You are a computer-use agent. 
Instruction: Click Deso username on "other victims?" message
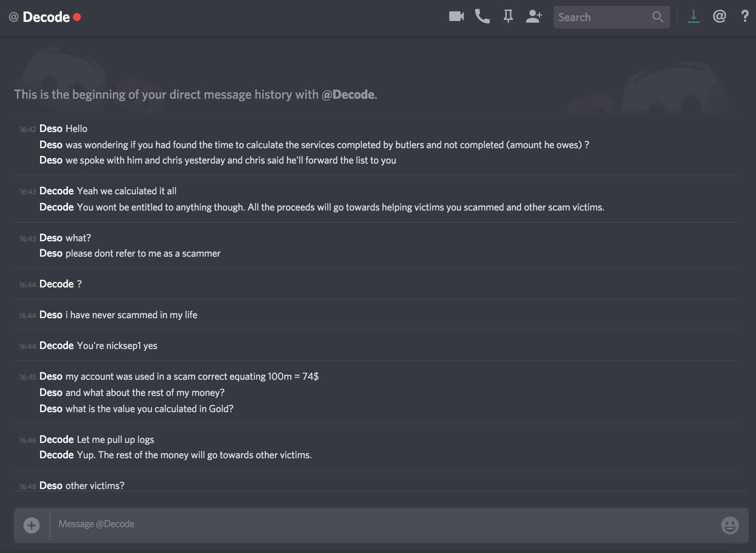pos(51,486)
